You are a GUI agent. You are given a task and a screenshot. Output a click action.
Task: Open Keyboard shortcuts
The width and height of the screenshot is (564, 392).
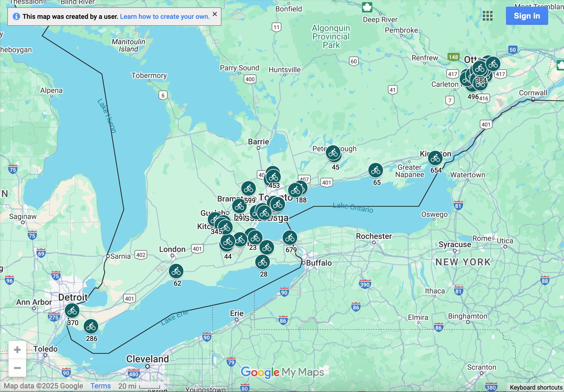coord(536,387)
